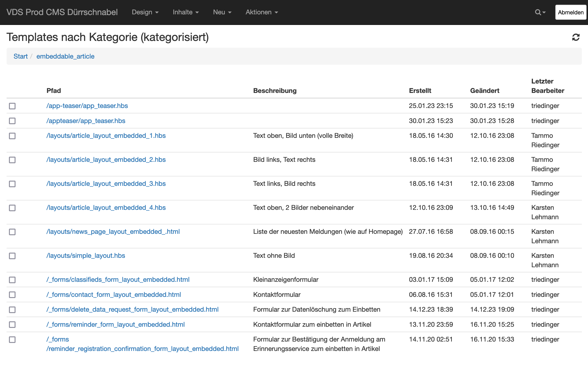
Task: Click the Erstellt column header
Action: click(x=420, y=91)
